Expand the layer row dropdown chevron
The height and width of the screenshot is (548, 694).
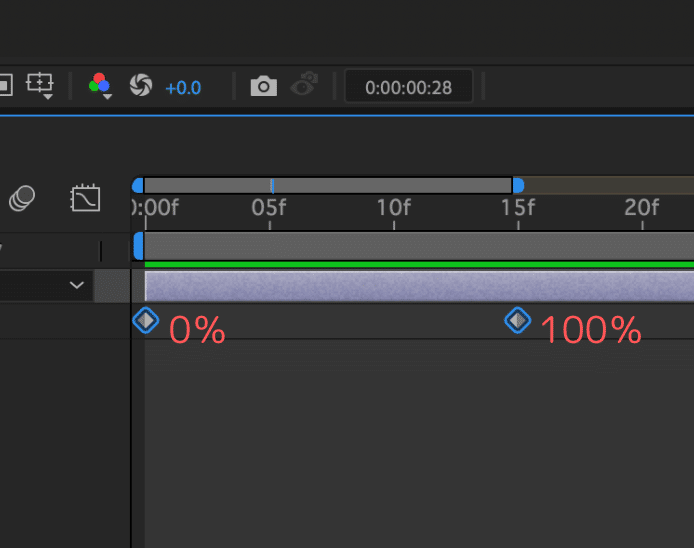[x=76, y=286]
